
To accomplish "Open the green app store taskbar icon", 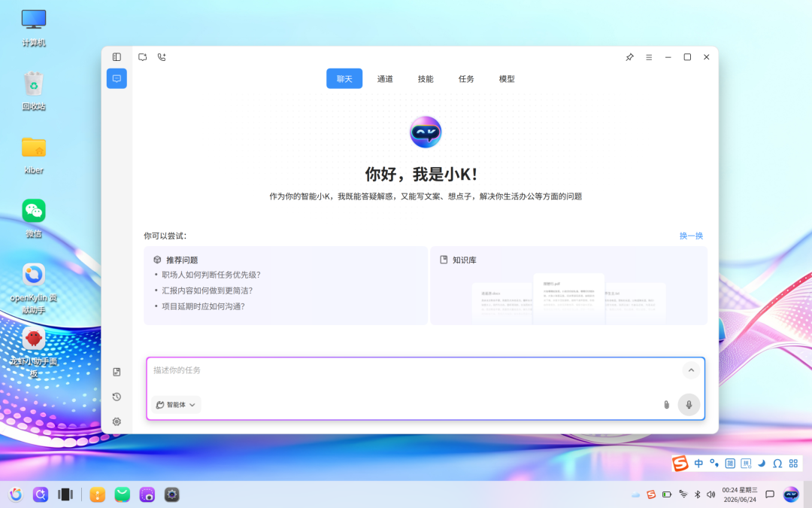I will pyautogui.click(x=123, y=494).
